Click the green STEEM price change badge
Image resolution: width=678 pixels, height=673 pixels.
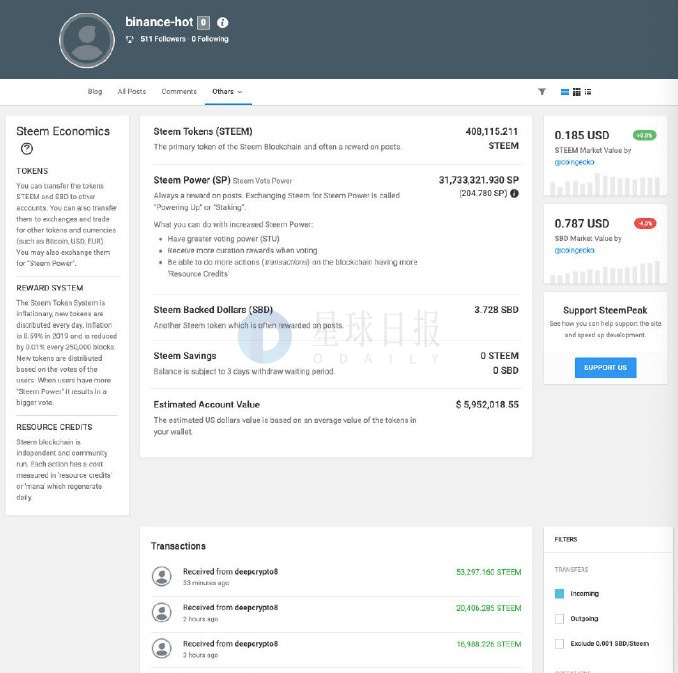(x=644, y=135)
